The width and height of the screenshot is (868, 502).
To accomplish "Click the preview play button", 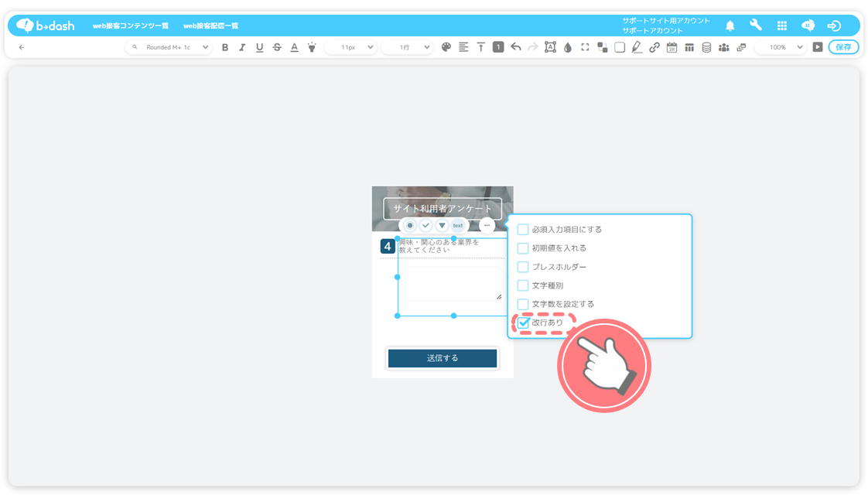I will tap(817, 47).
